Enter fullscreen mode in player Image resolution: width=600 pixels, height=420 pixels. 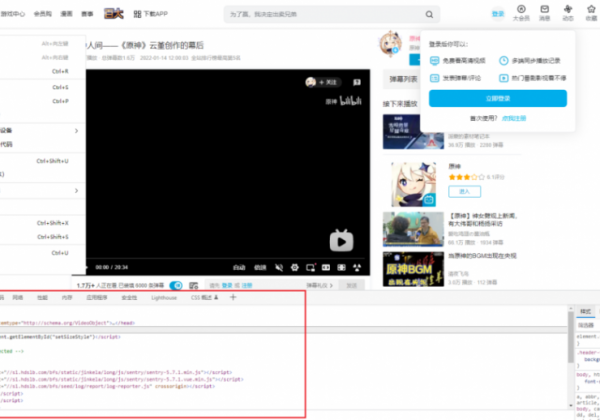(357, 267)
